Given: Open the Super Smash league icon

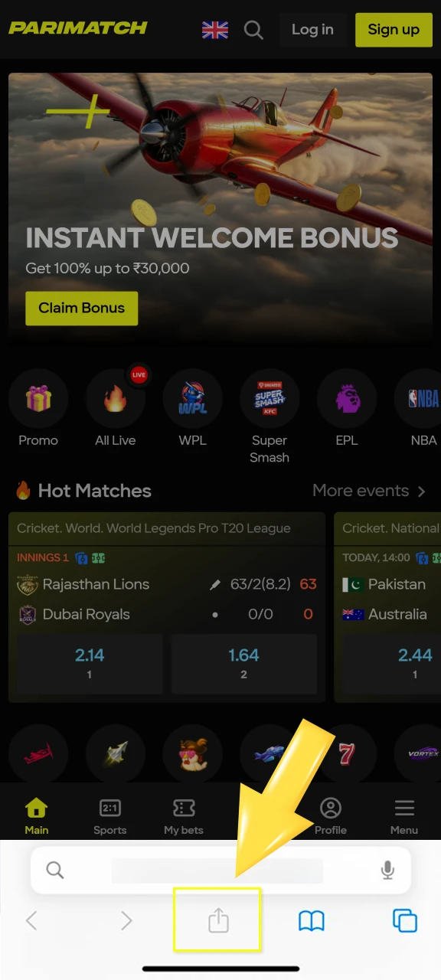Looking at the screenshot, I should coord(269,398).
